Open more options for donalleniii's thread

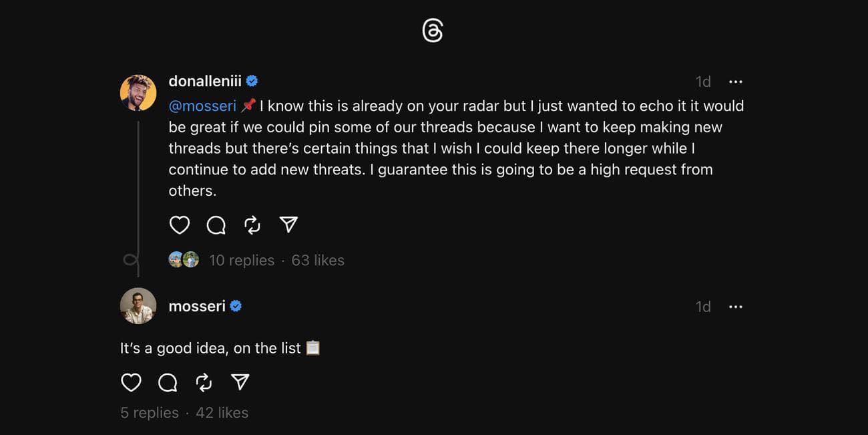click(x=735, y=82)
